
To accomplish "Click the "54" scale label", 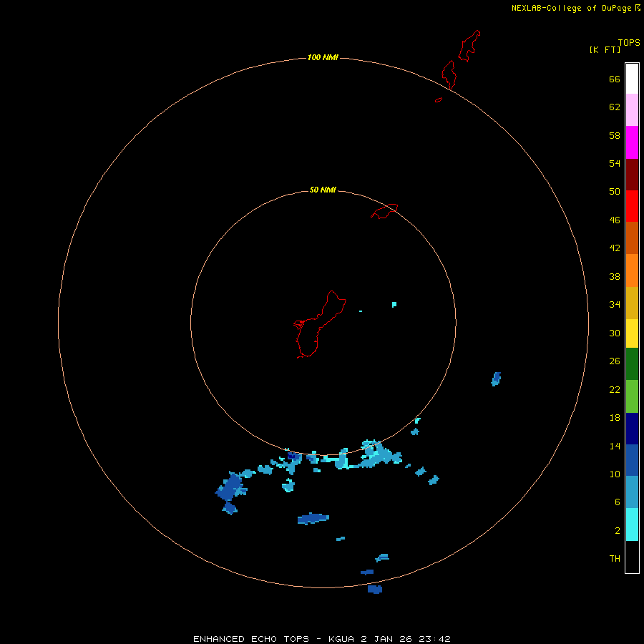I will 615,163.
